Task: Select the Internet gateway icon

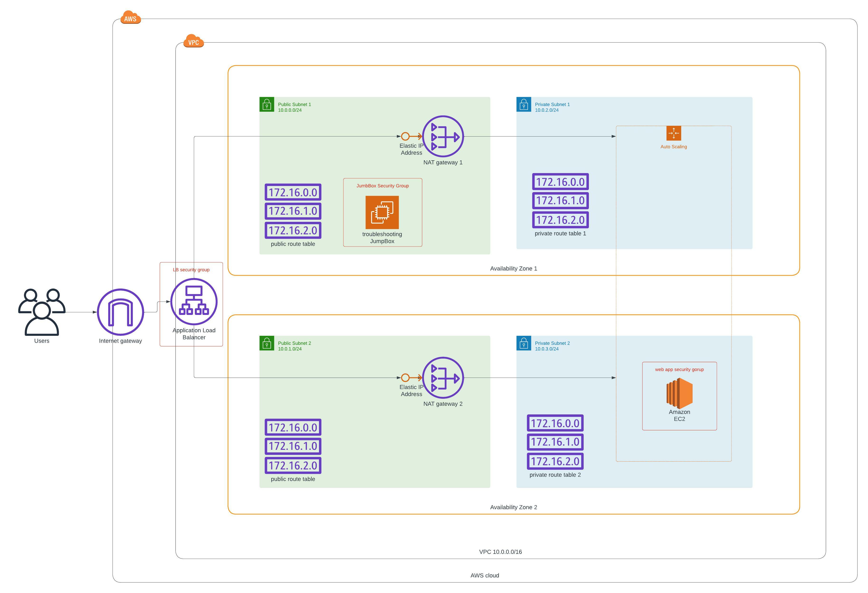Action: 120,312
